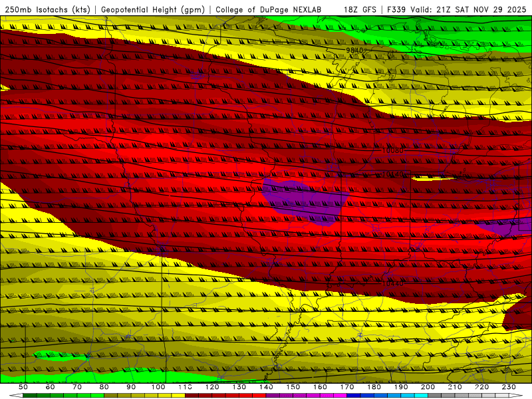Click the 110 value on the color scale
Viewport: 532px width, 399px height.
click(186, 387)
